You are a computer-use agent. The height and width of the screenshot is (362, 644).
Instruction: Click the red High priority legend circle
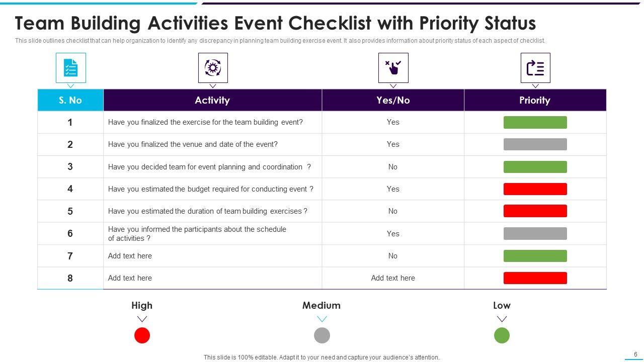[x=142, y=335]
